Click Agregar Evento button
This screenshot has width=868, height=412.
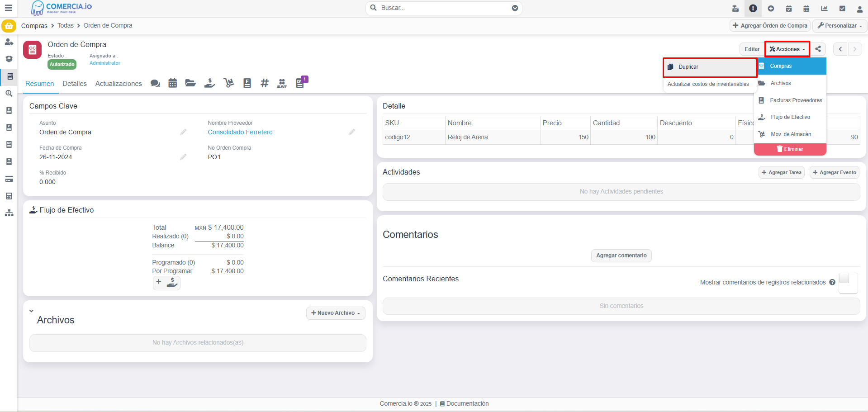(x=835, y=172)
